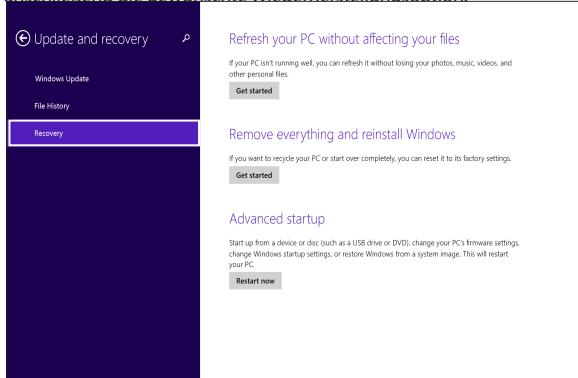Click Get started under Remove everything
The image size is (578, 378).
pos(254,175)
